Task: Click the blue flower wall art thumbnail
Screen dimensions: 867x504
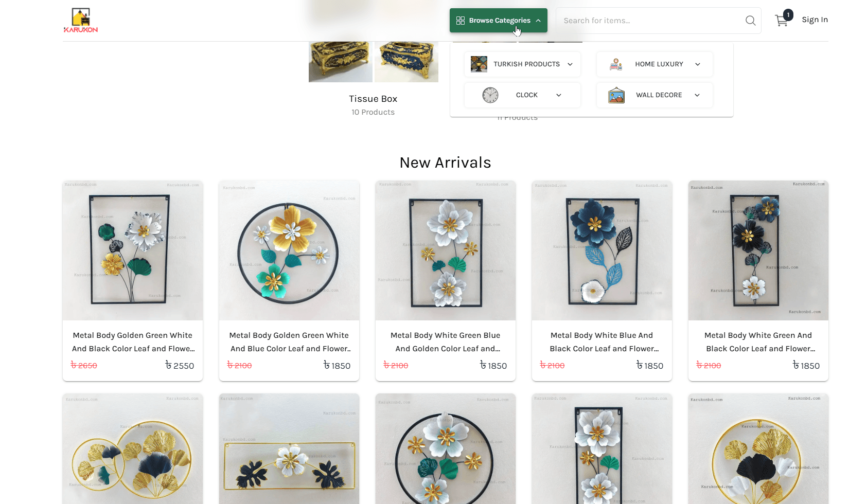Action: (602, 250)
